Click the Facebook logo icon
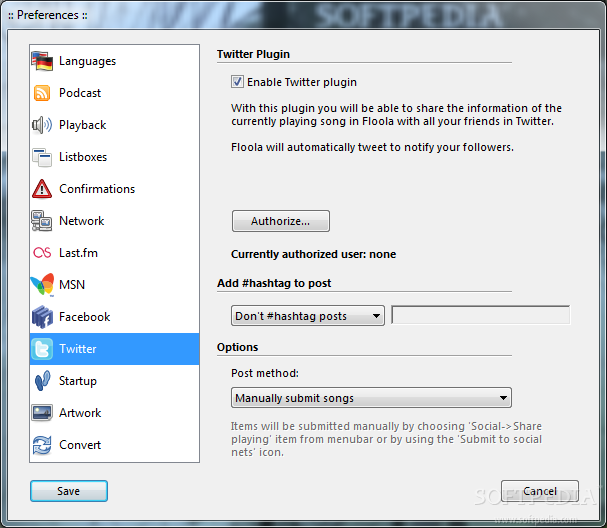Viewport: 607px width, 528px height. point(42,317)
